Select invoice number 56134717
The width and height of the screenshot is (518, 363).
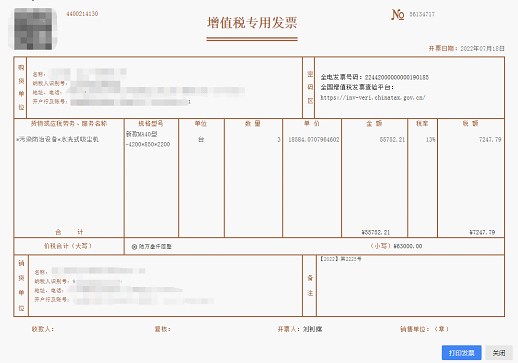tap(422, 14)
